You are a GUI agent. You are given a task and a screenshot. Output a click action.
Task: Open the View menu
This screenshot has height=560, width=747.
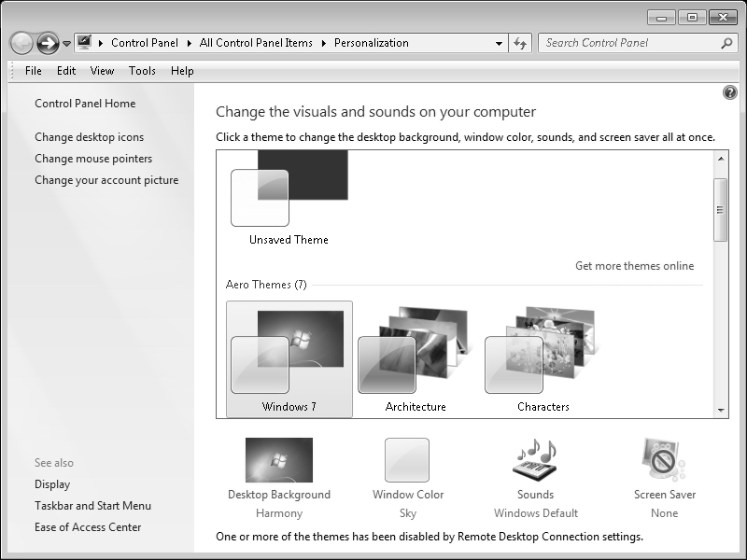(102, 71)
